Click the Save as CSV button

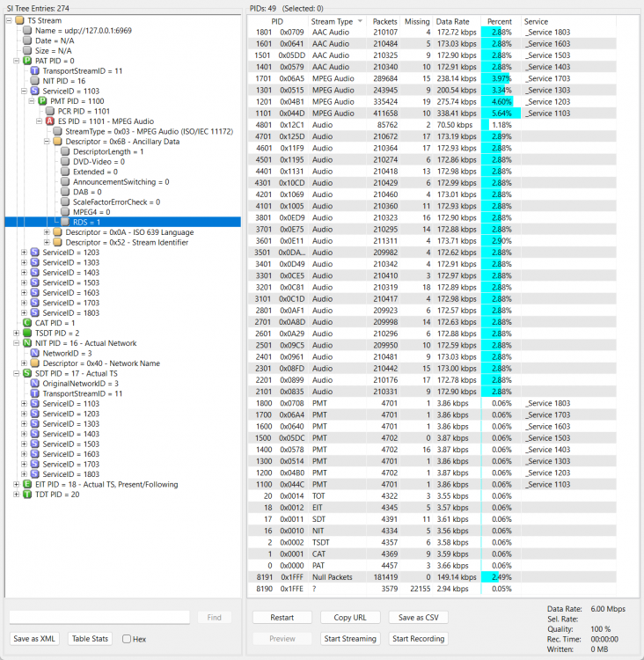coord(418,618)
